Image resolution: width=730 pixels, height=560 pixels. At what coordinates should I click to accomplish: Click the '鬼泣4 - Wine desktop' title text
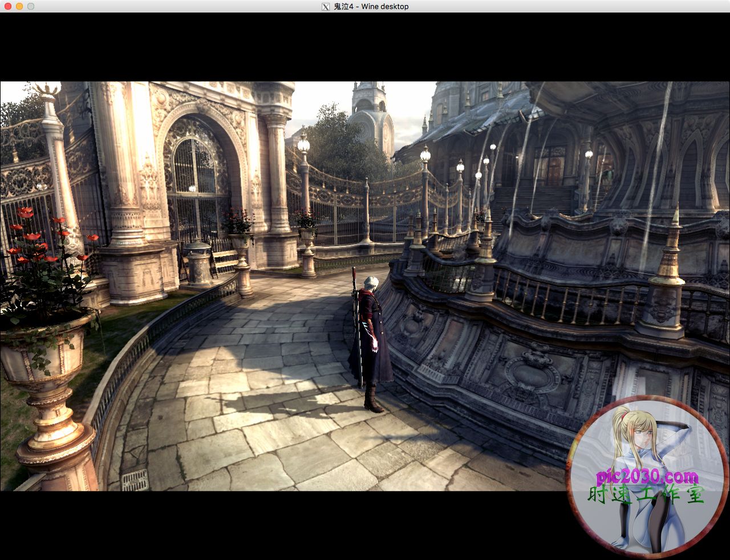tap(371, 6)
